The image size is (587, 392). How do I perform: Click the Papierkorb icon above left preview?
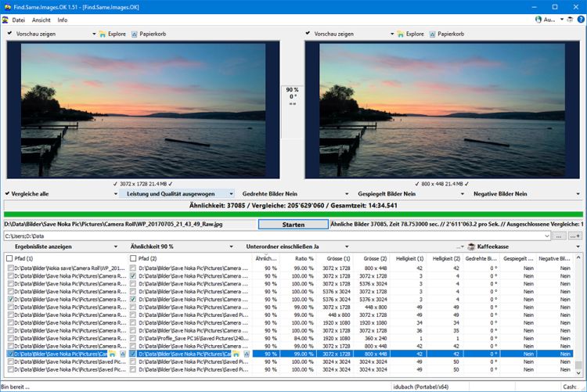135,34
